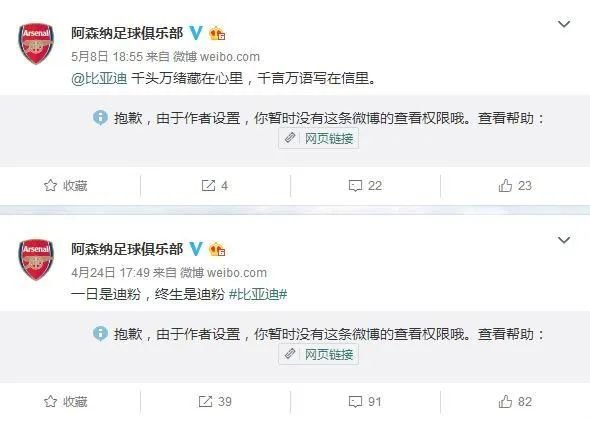Open comments on post with 91 comments

(x=365, y=401)
